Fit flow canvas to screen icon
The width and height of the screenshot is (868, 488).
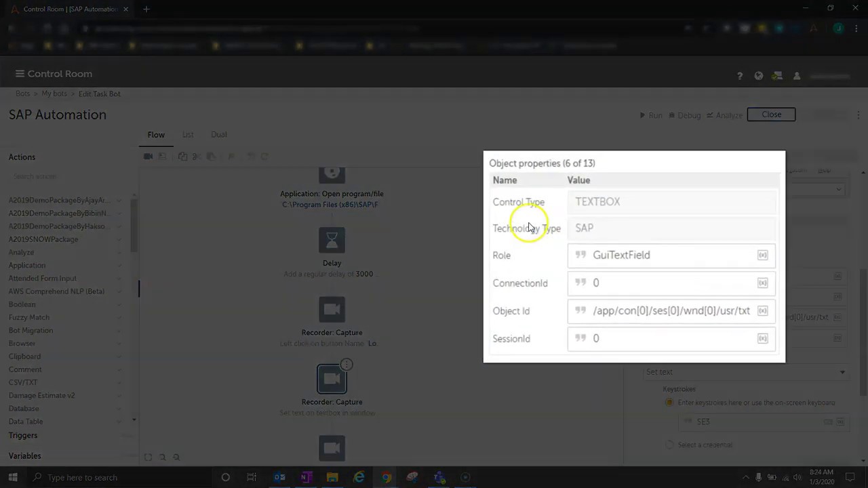pos(148,457)
